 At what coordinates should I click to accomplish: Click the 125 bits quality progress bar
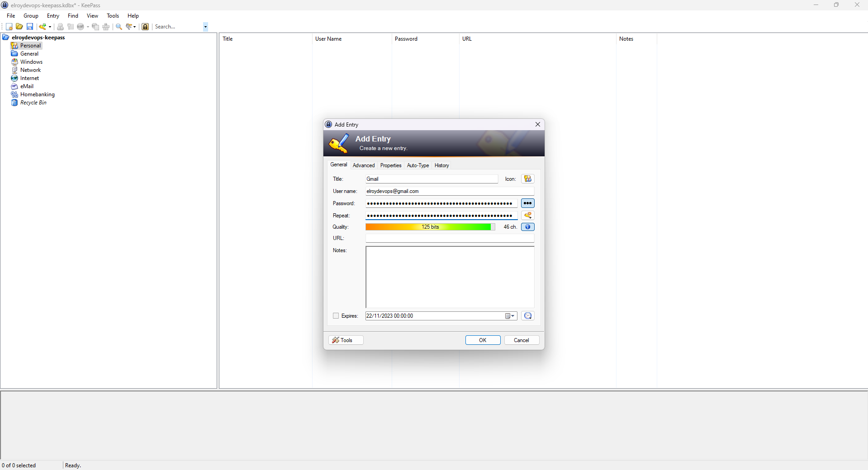430,227
